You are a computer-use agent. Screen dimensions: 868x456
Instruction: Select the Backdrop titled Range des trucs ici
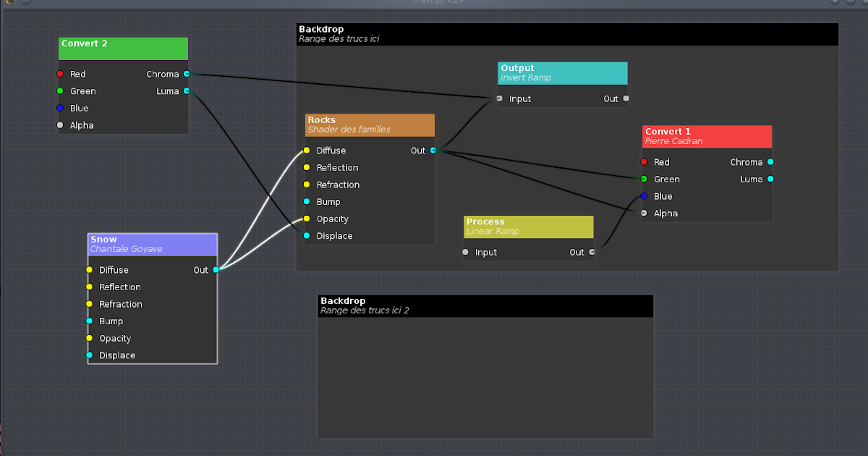[x=567, y=34]
